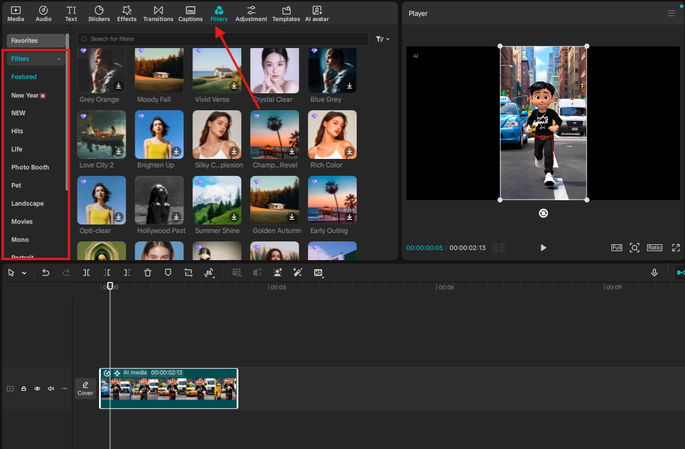Download the Brighten Up filter

pyautogui.click(x=176, y=152)
